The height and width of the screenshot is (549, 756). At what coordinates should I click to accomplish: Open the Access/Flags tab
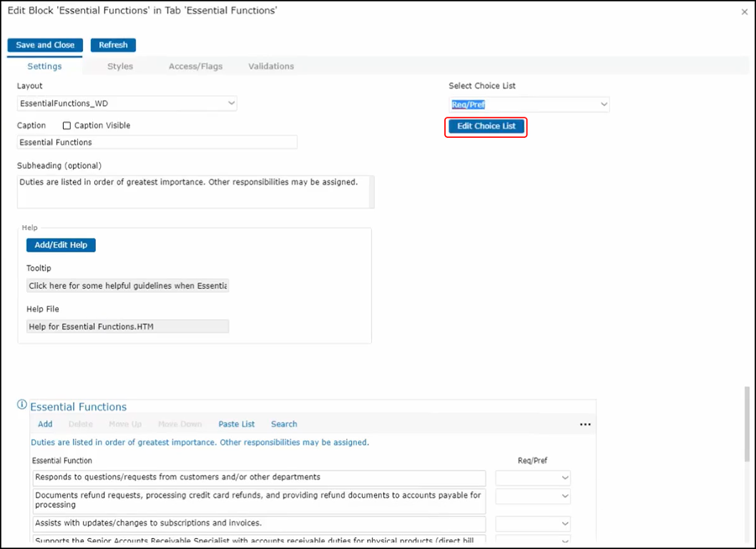(196, 66)
